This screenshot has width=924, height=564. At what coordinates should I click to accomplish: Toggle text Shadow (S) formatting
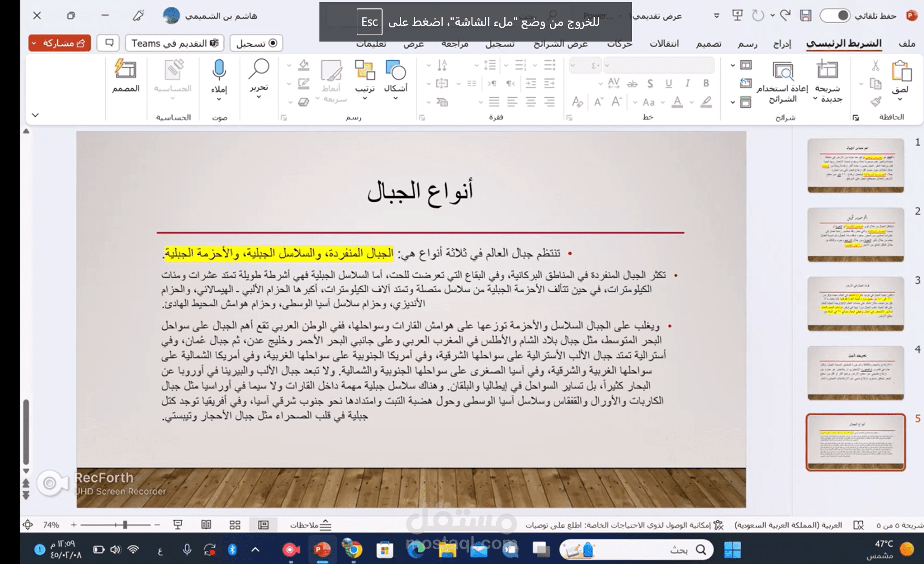pyautogui.click(x=650, y=83)
